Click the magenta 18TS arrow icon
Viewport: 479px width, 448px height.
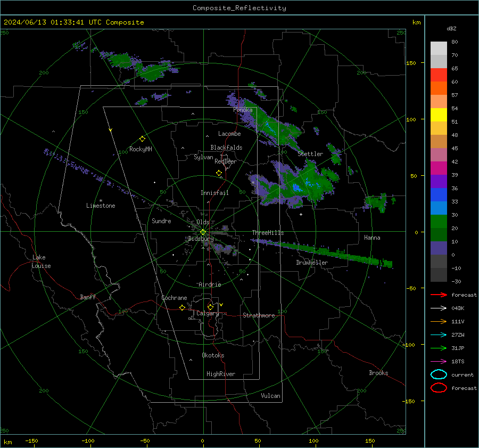pos(439,362)
